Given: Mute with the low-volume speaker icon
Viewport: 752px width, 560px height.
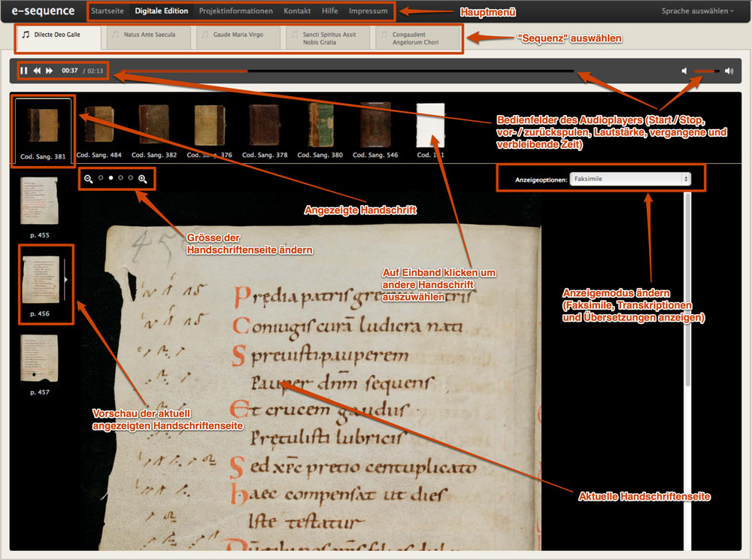Looking at the screenshot, I should point(684,71).
